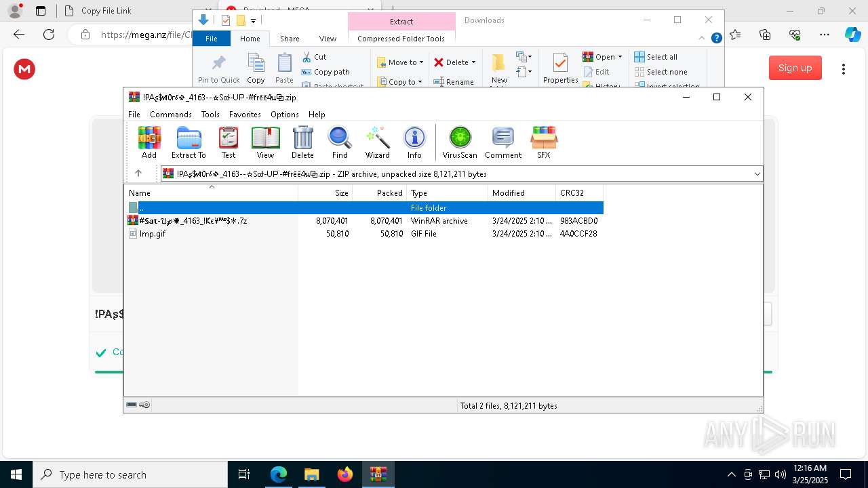Click Copy path in Explorer ribbon
Image resolution: width=868 pixels, height=488 pixels.
point(325,72)
